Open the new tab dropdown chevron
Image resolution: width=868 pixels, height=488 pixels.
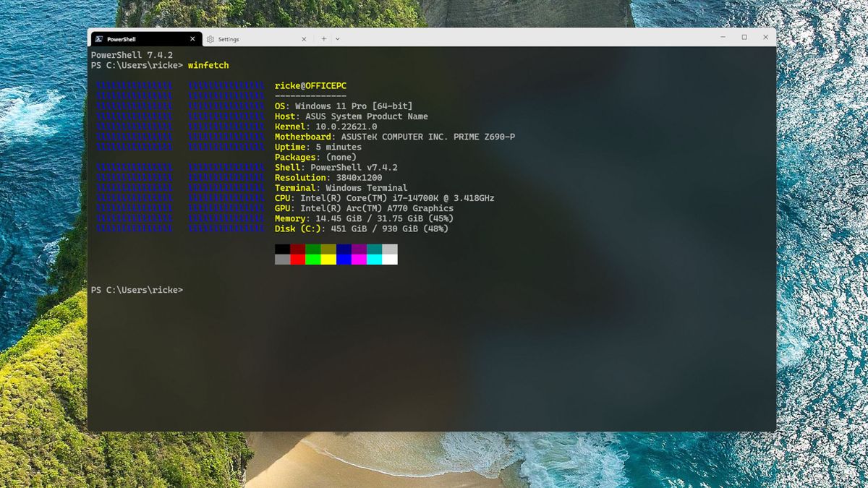click(x=336, y=38)
